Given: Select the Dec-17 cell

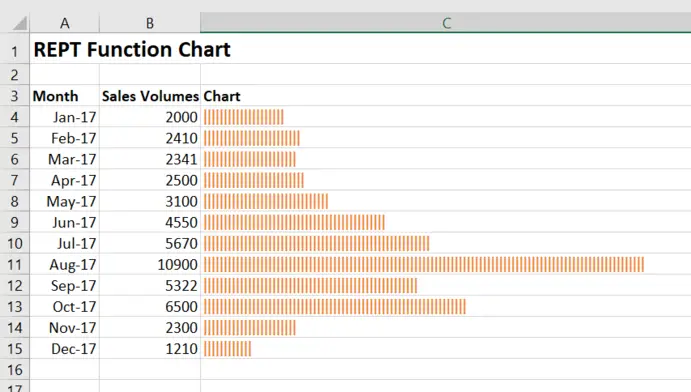Looking at the screenshot, I should click(x=65, y=348).
